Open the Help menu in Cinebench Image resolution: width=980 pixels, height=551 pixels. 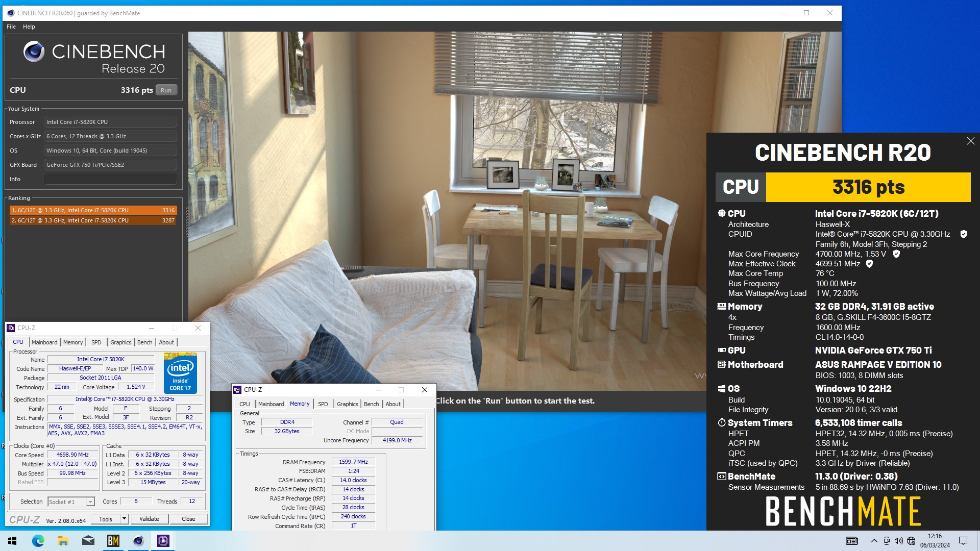coord(29,27)
